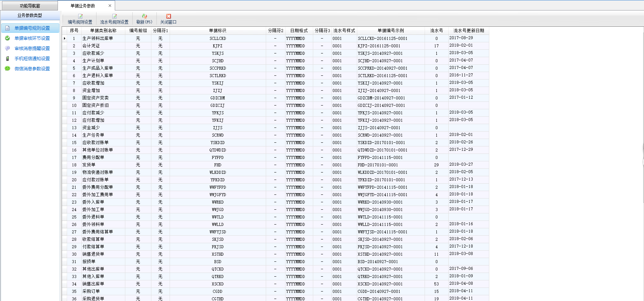Close the 单据业务参数 tab with its X
The height and width of the screenshot is (301, 644).
point(110,6)
